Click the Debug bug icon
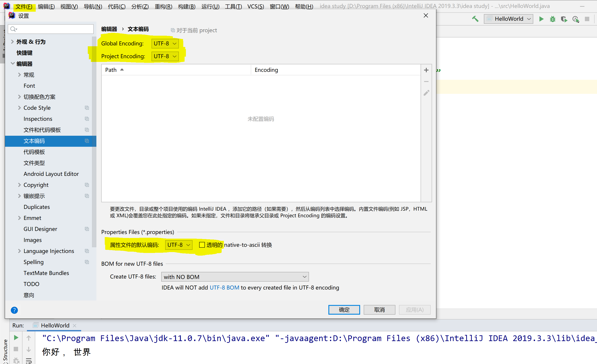 pyautogui.click(x=552, y=19)
